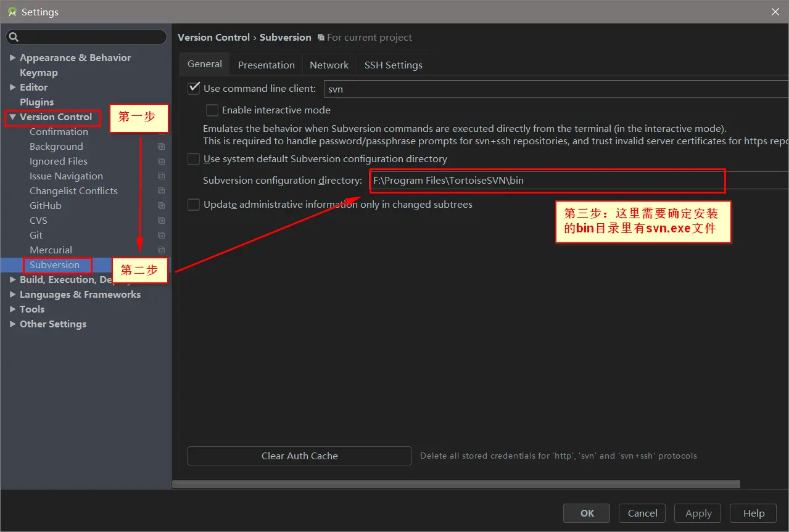Click the OK button
The width and height of the screenshot is (789, 532).
click(587, 513)
